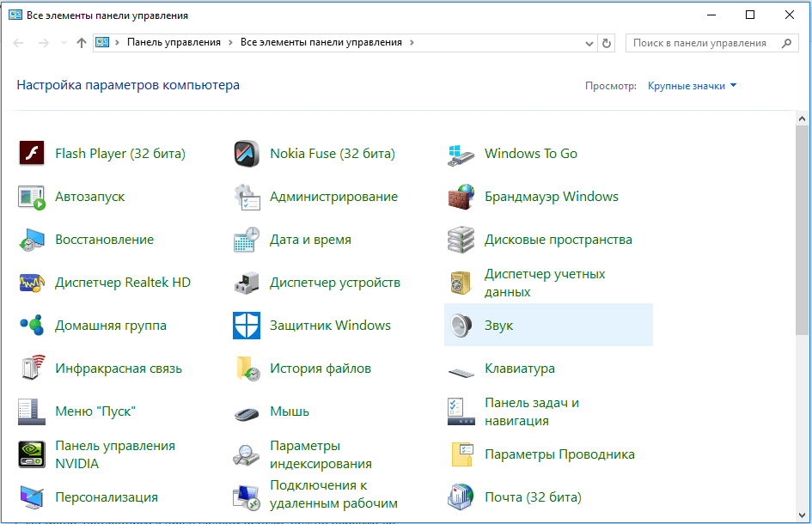The image size is (812, 524).
Task: Open the Клавиатура link
Action: tap(519, 369)
